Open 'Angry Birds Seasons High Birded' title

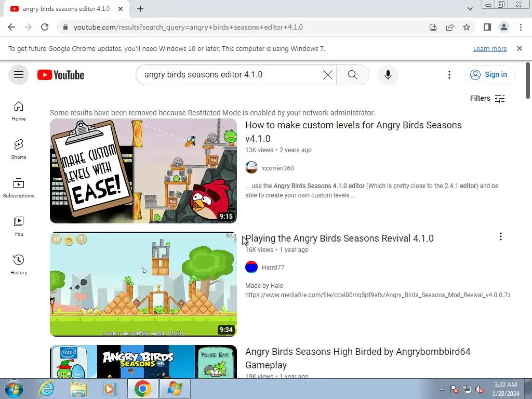[358, 358]
